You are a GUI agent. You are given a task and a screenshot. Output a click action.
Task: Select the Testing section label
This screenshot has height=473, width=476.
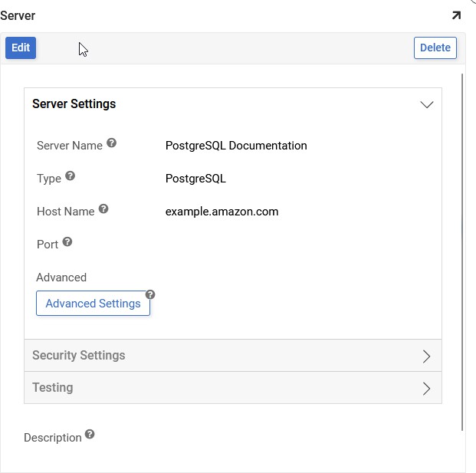[52, 388]
